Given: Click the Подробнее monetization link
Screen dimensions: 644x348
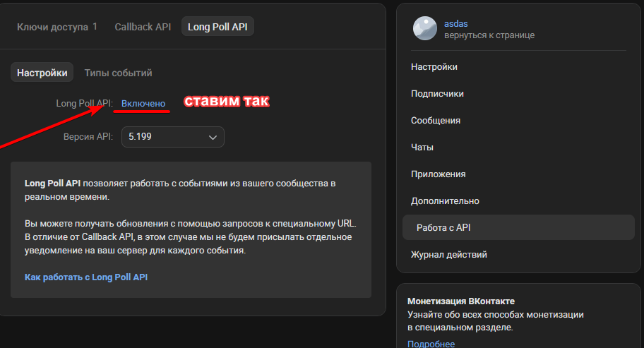Looking at the screenshot, I should pos(431,344).
